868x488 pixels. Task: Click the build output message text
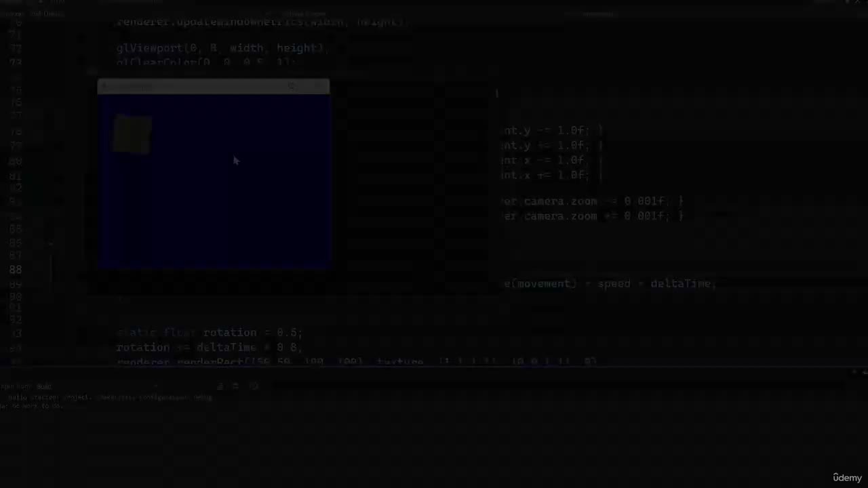110,398
